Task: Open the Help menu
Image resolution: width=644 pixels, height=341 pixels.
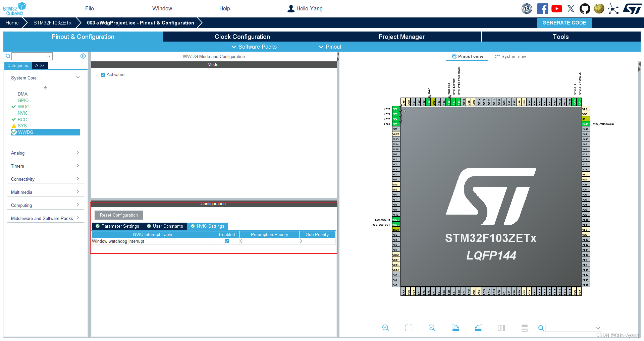Action: point(225,9)
